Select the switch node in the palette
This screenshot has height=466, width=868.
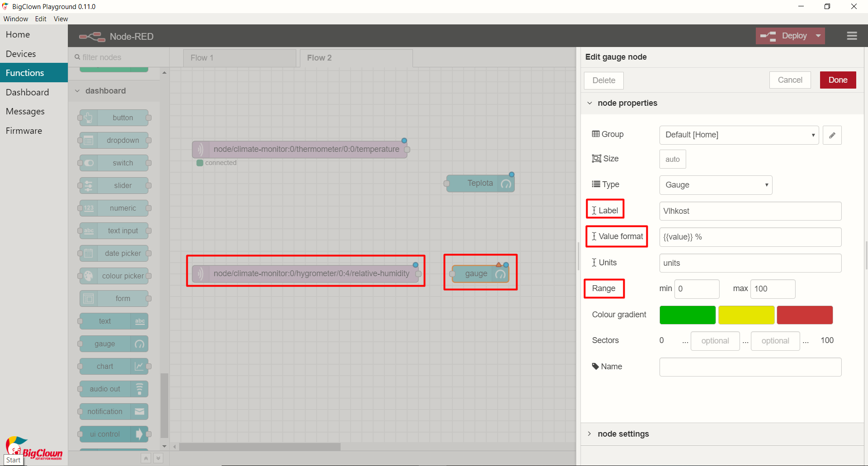114,163
